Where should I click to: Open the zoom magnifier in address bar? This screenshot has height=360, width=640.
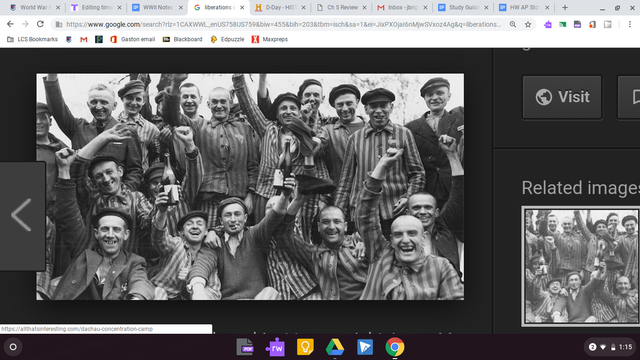[513, 24]
